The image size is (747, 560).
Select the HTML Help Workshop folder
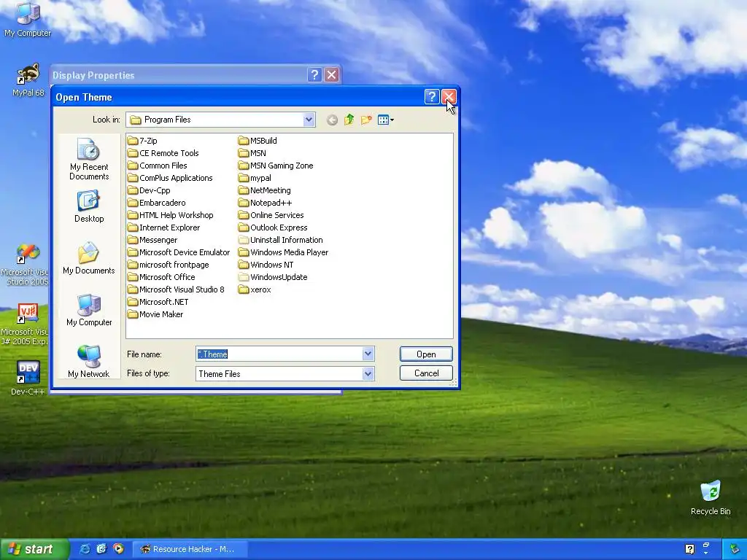click(x=171, y=215)
